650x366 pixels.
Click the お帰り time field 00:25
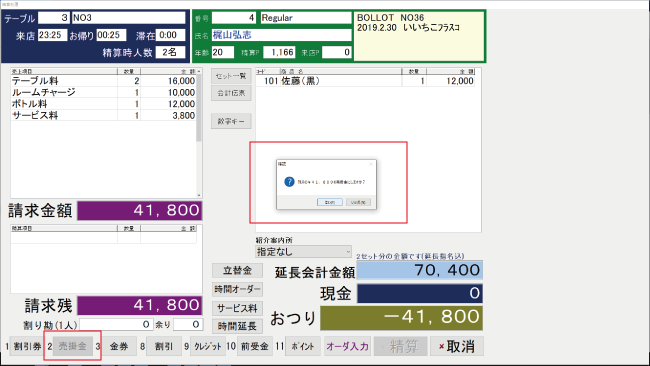(x=111, y=35)
